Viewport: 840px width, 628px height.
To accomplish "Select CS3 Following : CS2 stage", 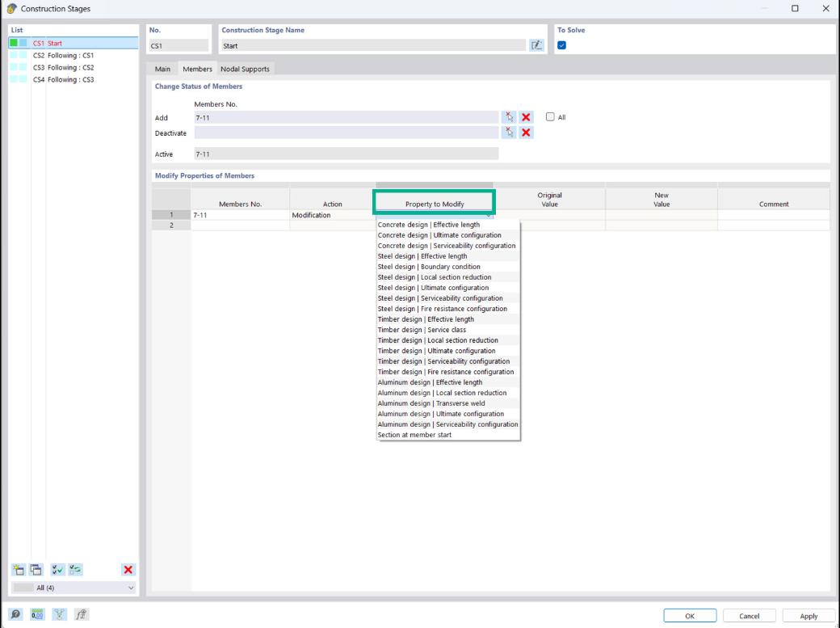I will [x=73, y=68].
